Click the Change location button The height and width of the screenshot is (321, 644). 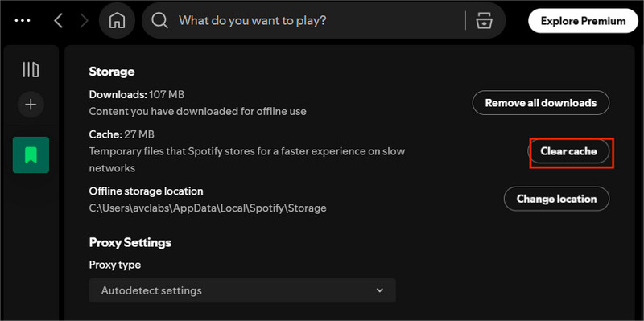coord(556,199)
